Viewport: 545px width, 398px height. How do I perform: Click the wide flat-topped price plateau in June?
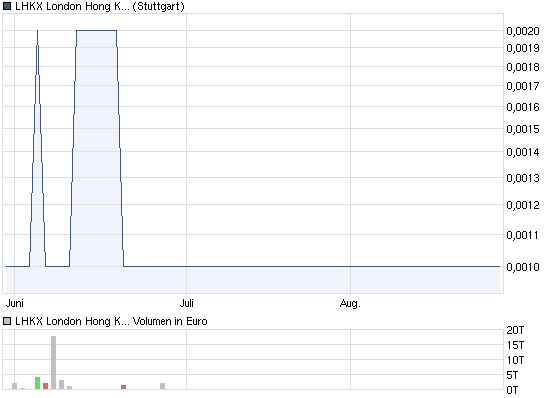point(97,149)
